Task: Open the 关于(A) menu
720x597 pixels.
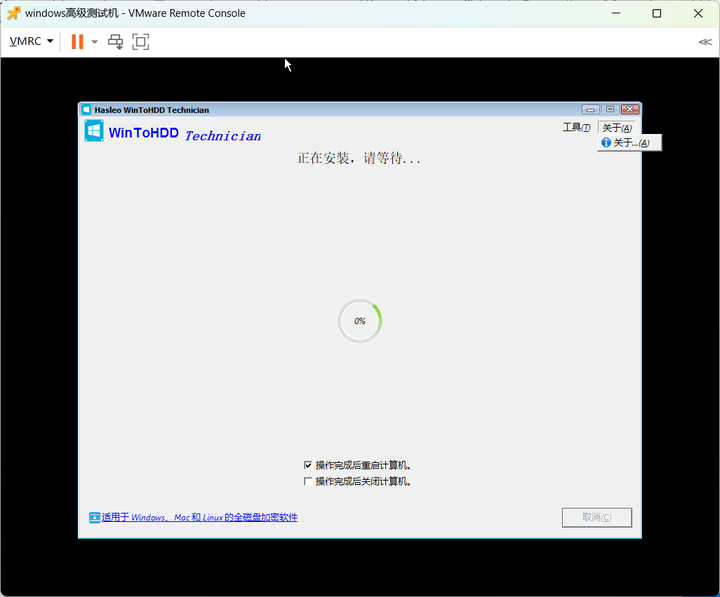Action: point(617,128)
